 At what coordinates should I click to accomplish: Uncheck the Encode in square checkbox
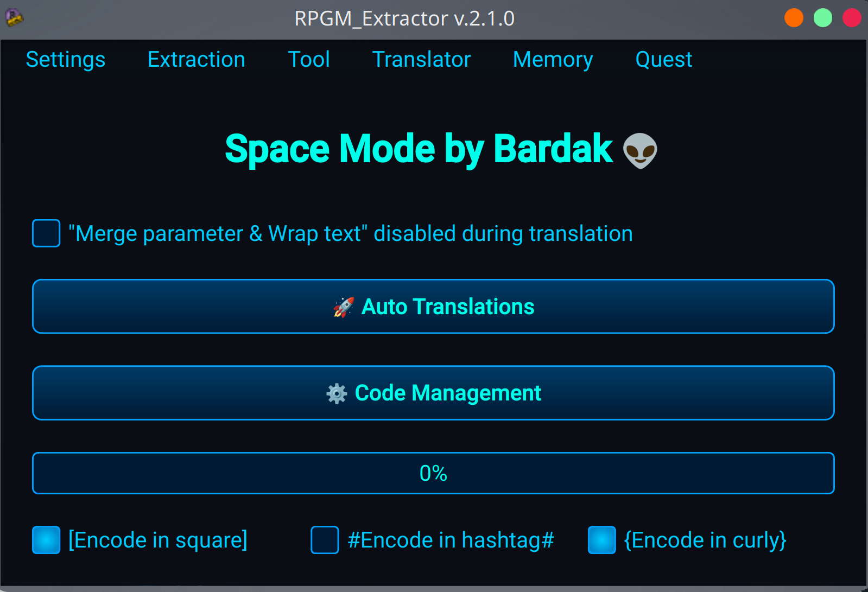(46, 540)
